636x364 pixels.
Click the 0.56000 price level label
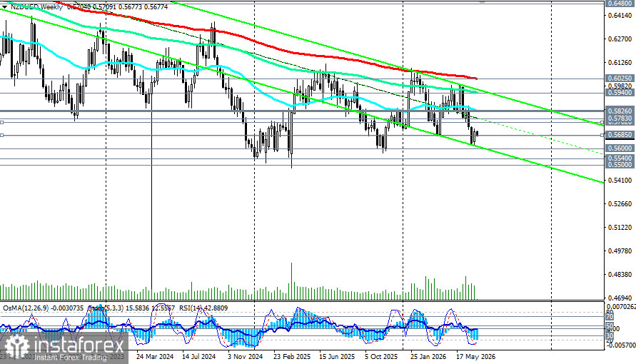coord(620,148)
